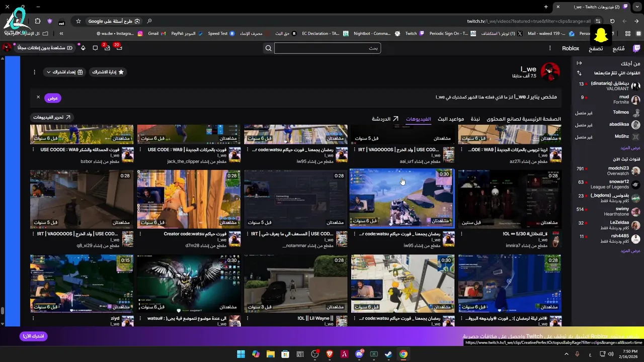Open options for the 5/30 clip by imnira7
Viewport: 644px width, 362px height.
(461, 234)
